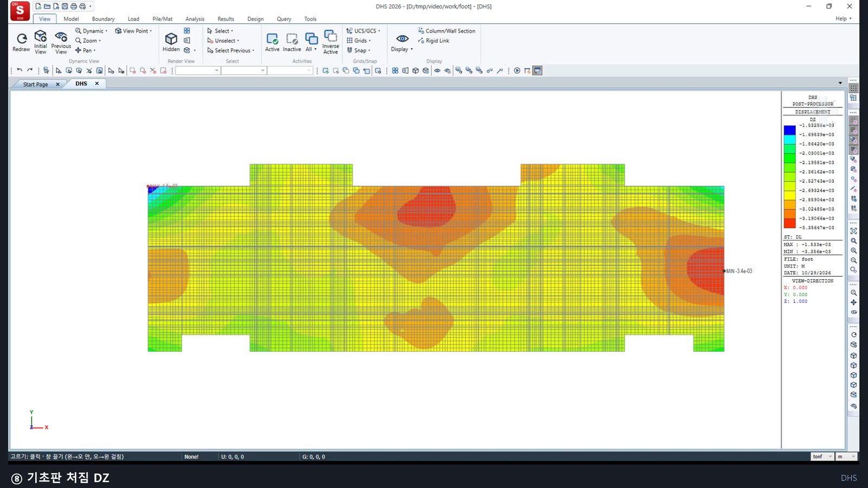Close the DHS document tab
The image size is (868, 488).
97,84
